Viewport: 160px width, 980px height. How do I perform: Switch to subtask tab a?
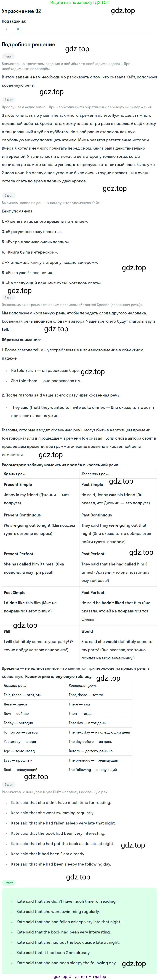(x=6, y=29)
